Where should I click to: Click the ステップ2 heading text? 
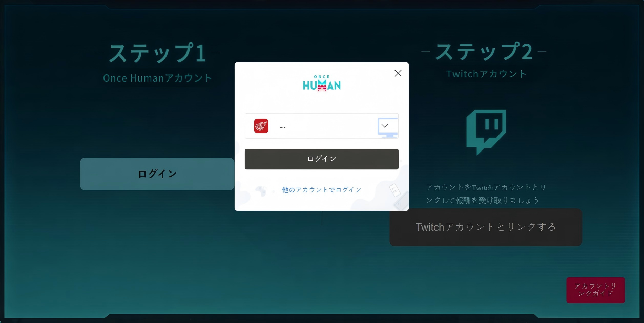pos(484,51)
